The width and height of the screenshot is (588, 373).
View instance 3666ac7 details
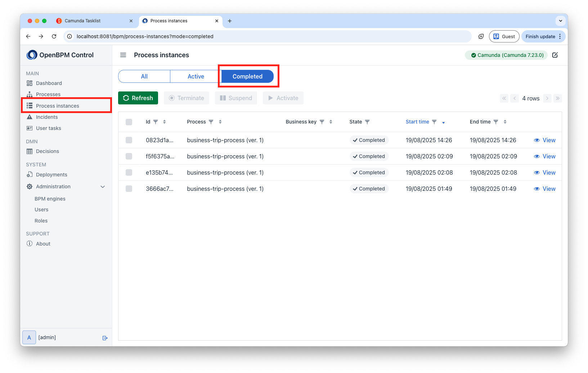coord(545,189)
